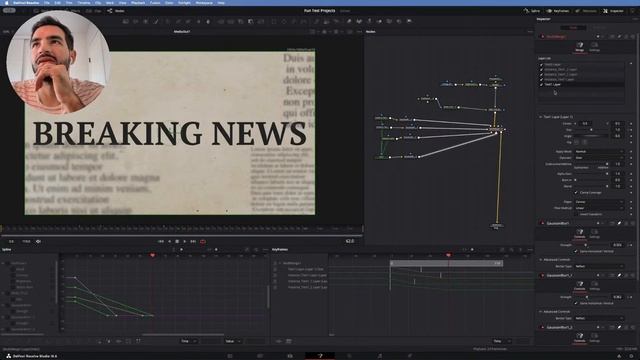
Task: Open the File menu
Action: [x=47, y=2]
